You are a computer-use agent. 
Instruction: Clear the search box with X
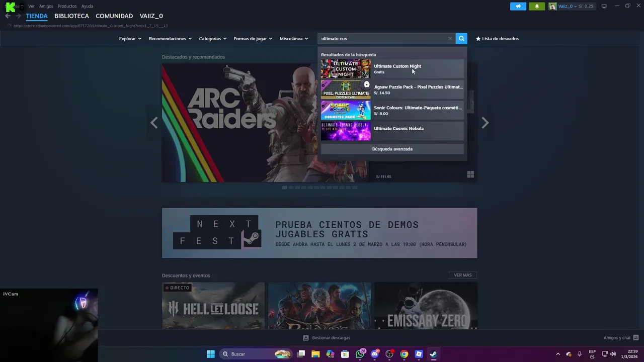(450, 39)
